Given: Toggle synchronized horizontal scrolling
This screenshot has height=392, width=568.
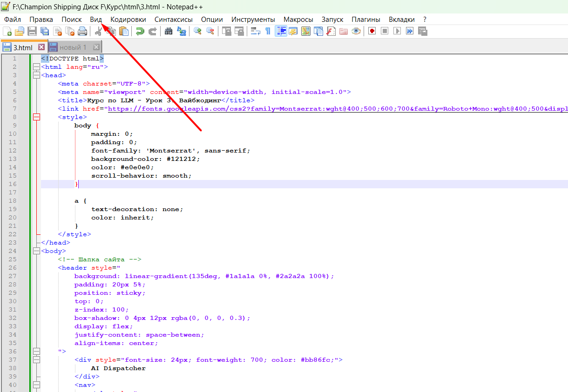Looking at the screenshot, I should (x=239, y=31).
